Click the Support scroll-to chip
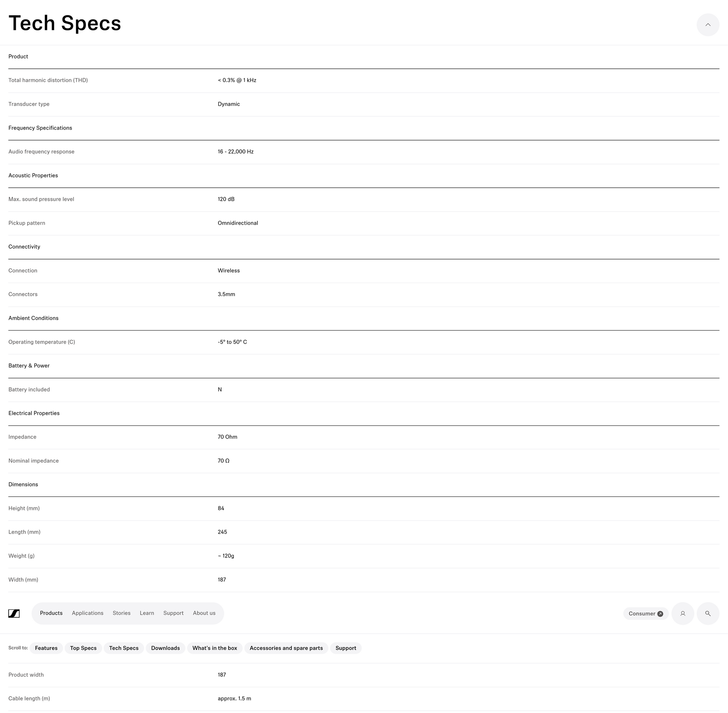Screen dimensions: 728x713 (345, 648)
